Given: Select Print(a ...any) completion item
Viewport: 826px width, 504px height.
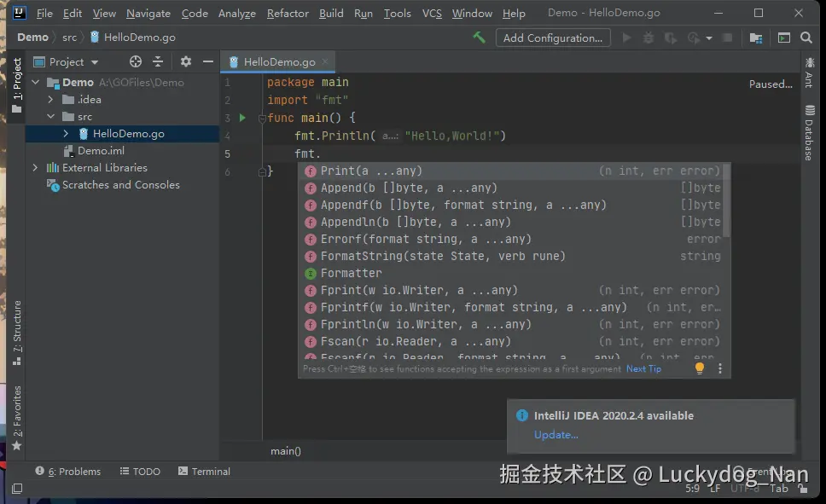Looking at the screenshot, I should point(512,171).
